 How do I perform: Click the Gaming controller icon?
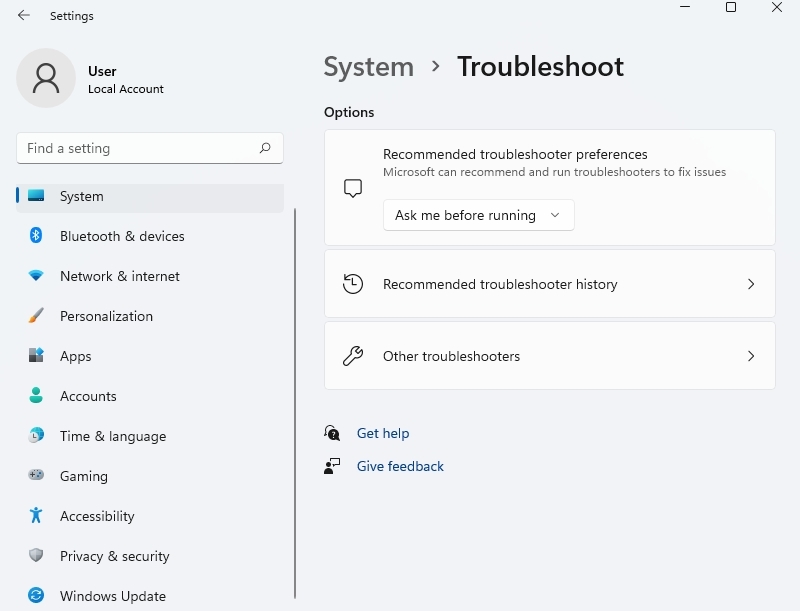36,476
